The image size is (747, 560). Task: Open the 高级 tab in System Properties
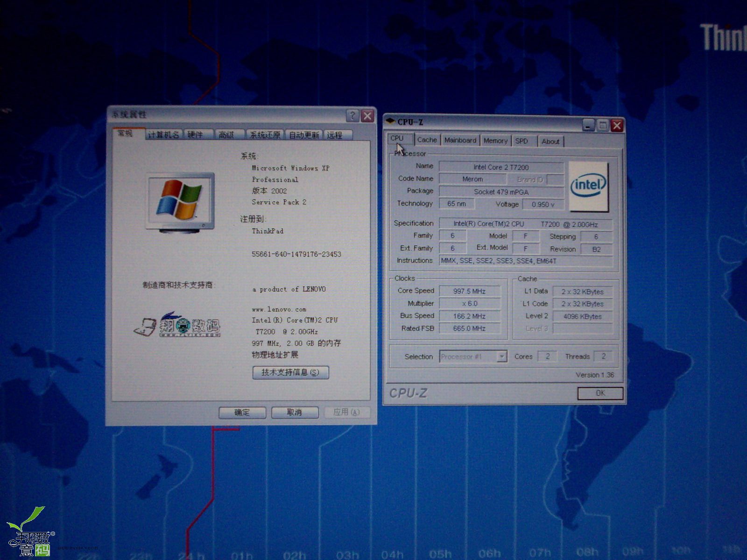pyautogui.click(x=230, y=134)
